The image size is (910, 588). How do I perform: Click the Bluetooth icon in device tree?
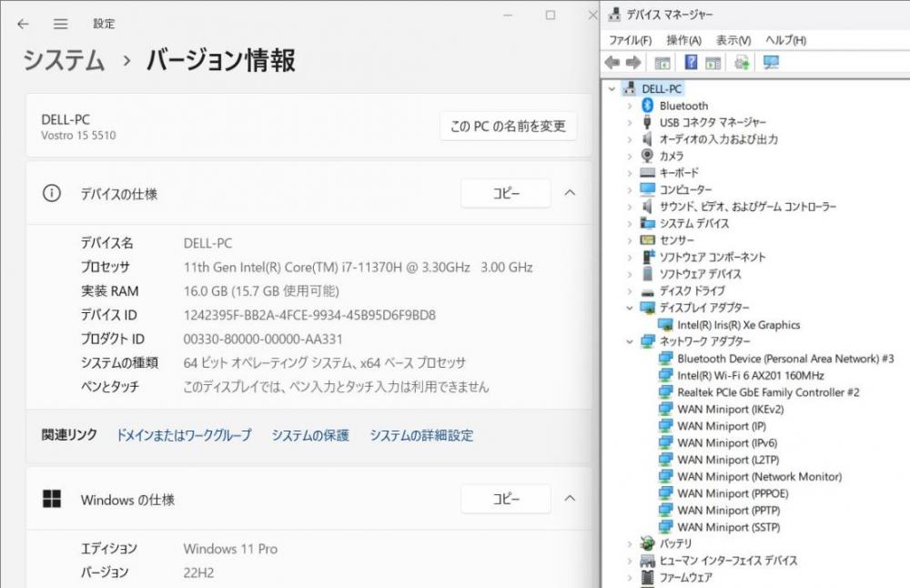(x=648, y=106)
